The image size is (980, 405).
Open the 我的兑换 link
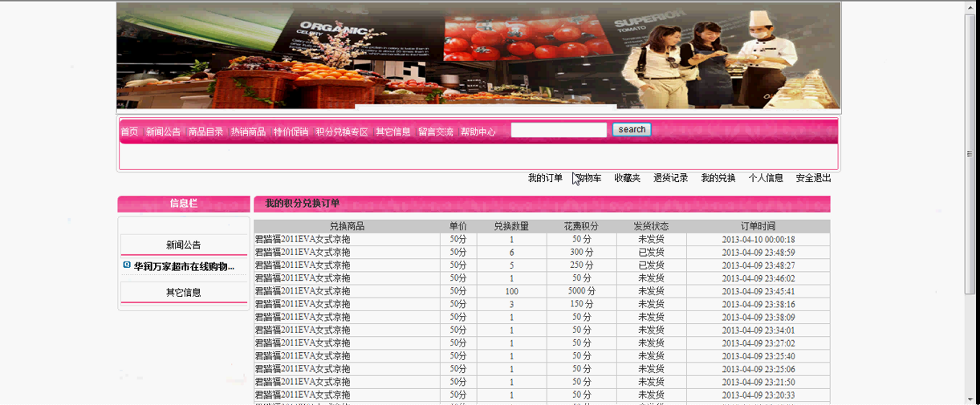(x=718, y=178)
